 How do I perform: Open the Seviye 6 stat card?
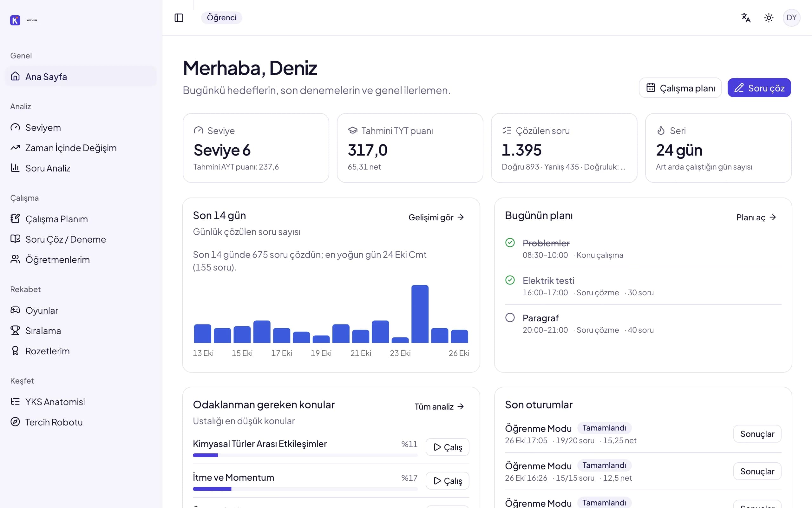coord(256,148)
